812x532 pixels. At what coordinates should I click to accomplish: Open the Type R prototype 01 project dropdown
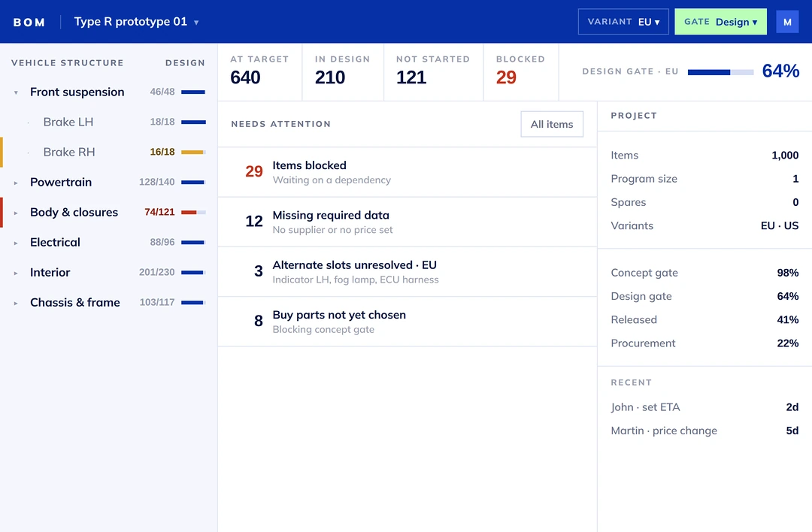pyautogui.click(x=136, y=22)
